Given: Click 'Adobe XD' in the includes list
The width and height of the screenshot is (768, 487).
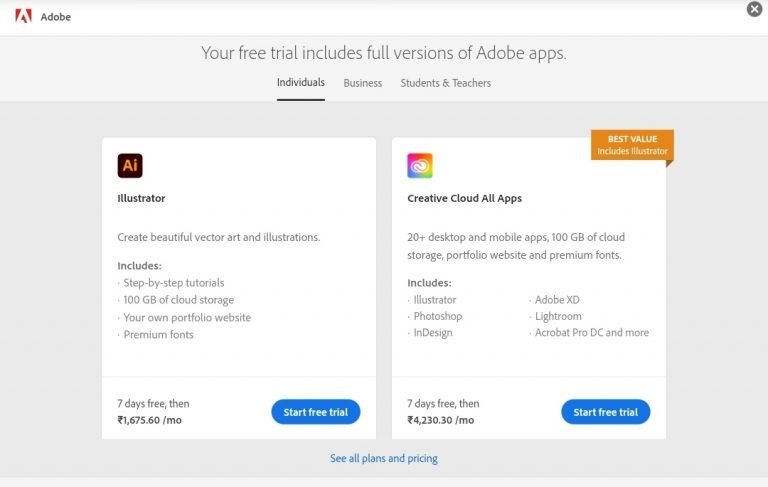Looking at the screenshot, I should (557, 300).
